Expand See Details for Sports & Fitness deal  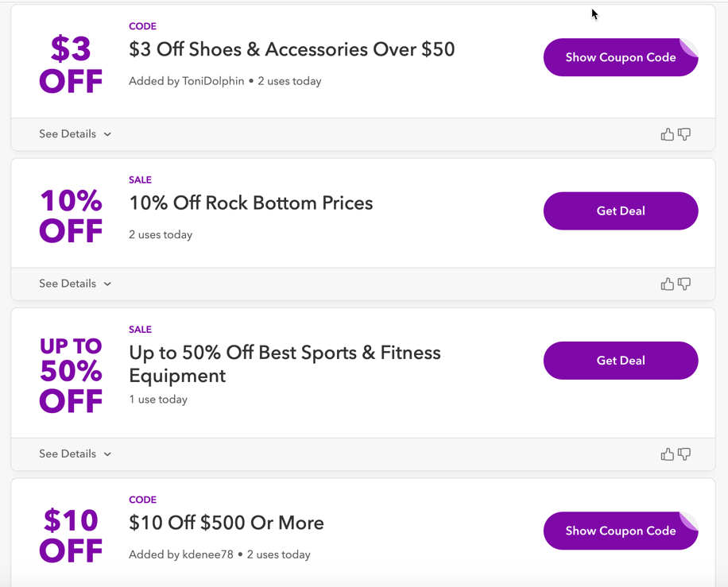75,454
